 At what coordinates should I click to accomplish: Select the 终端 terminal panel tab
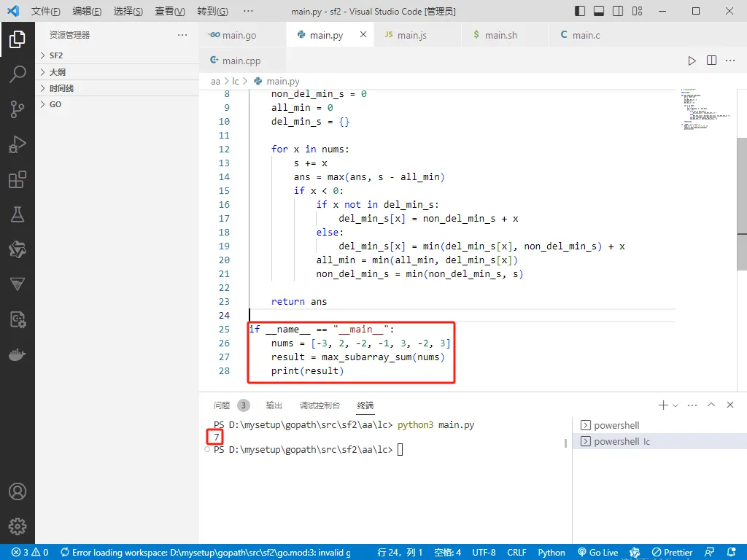(x=365, y=405)
